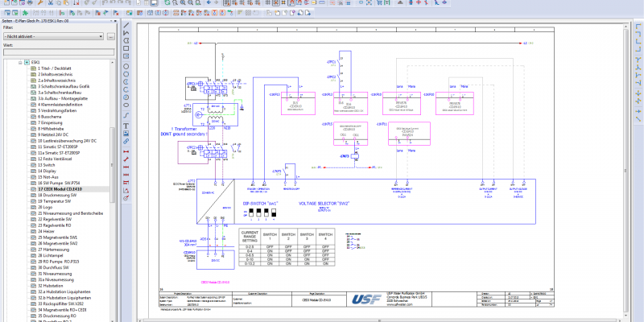Open page '17 CEDI Modul CD.E410'
This screenshot has width=644, height=322.
pos(60,189)
